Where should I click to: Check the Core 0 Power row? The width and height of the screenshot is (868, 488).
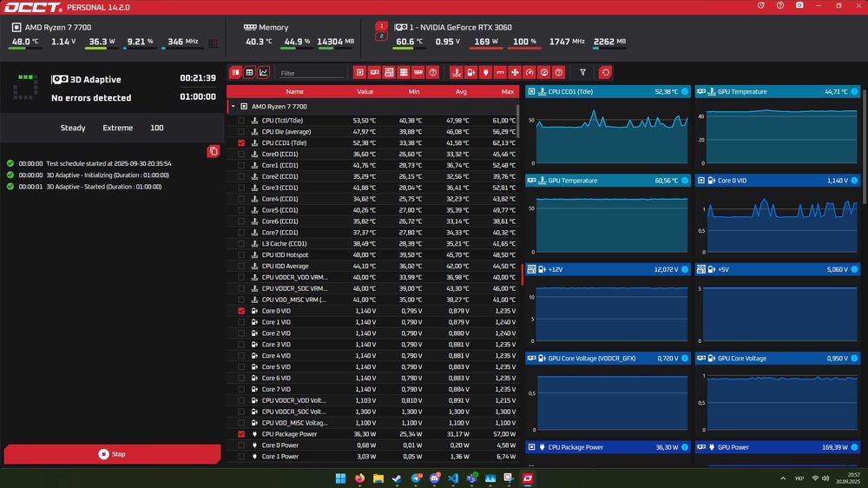pyautogui.click(x=241, y=445)
